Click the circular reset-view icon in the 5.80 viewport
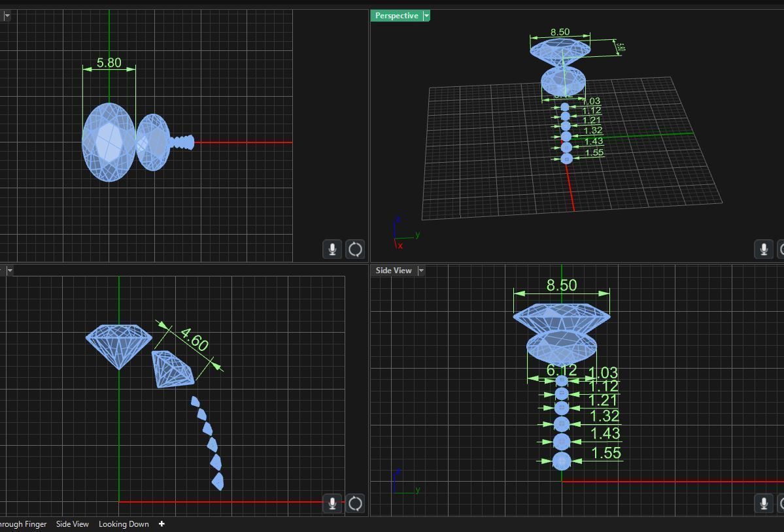 355,249
